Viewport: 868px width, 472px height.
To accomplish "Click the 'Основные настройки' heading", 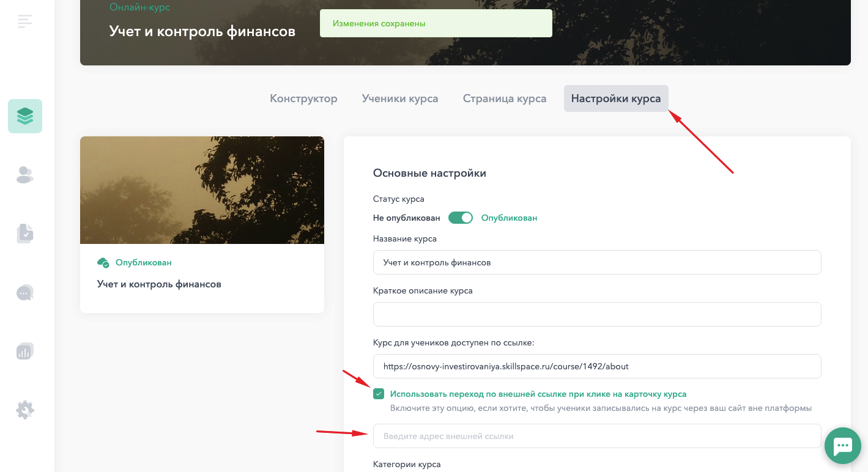I will click(429, 173).
